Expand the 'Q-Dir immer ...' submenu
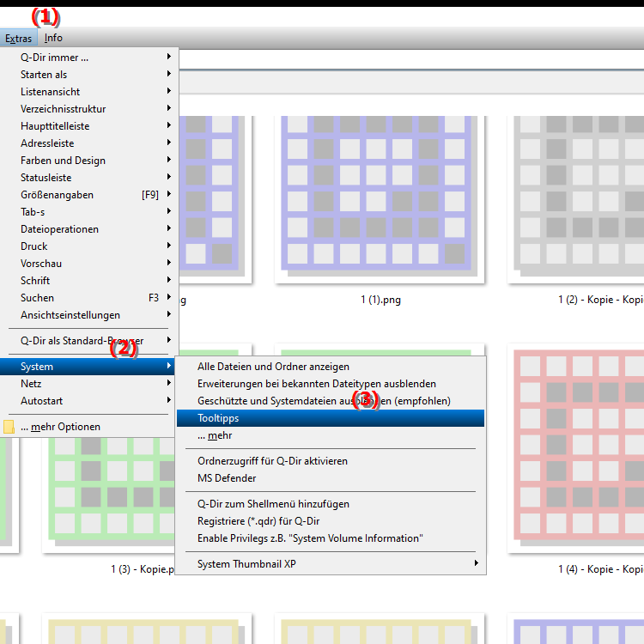The image size is (644, 644). click(x=89, y=58)
